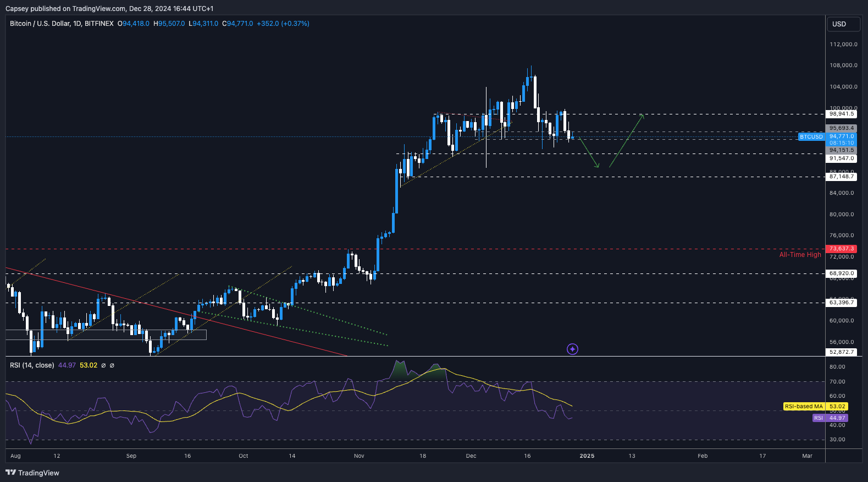Select the blue BTCUSD price line label
868x482 pixels.
pyautogui.click(x=811, y=136)
